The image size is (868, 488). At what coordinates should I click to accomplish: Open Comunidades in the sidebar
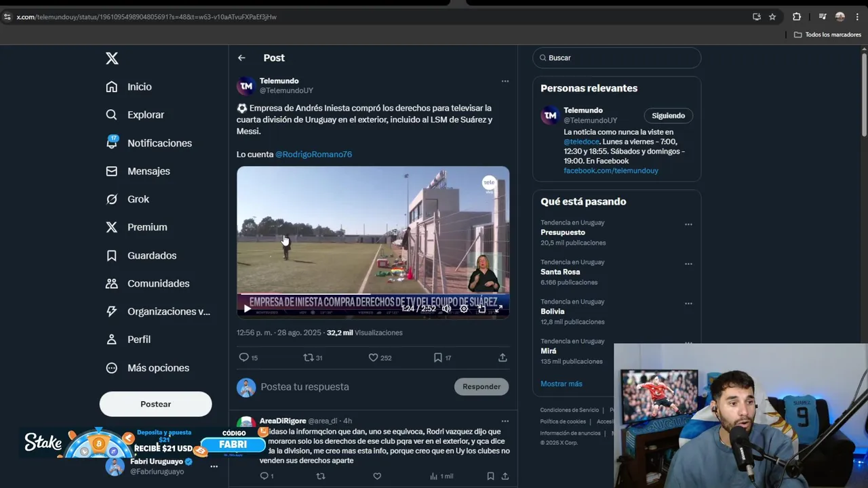[x=147, y=283]
